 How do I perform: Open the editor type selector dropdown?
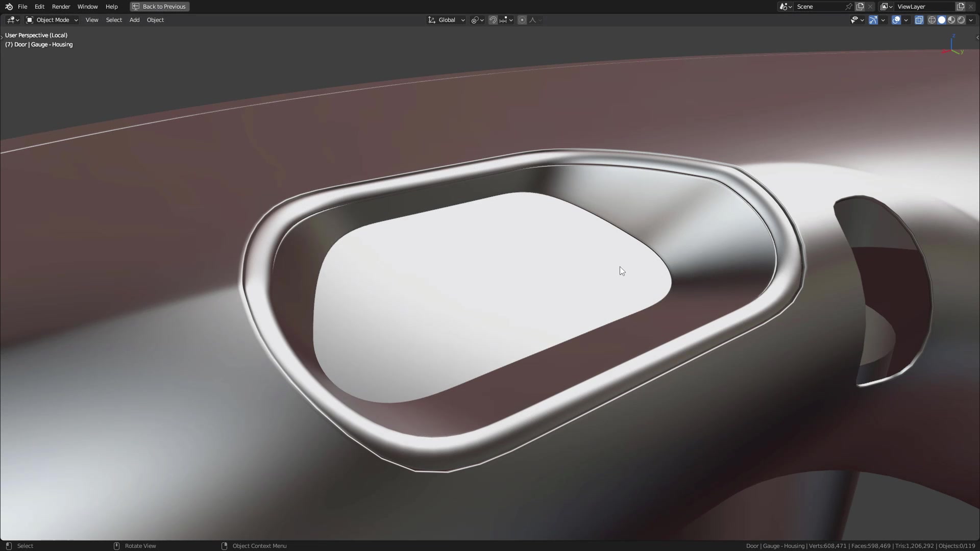click(x=13, y=20)
